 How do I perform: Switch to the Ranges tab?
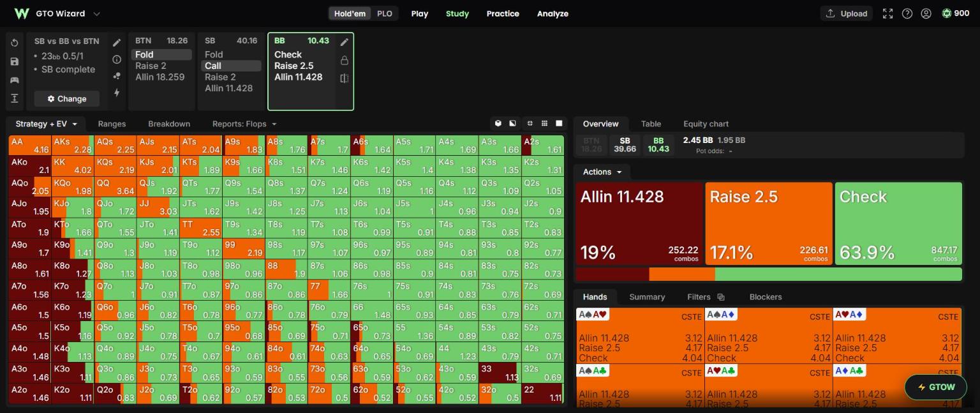point(112,124)
